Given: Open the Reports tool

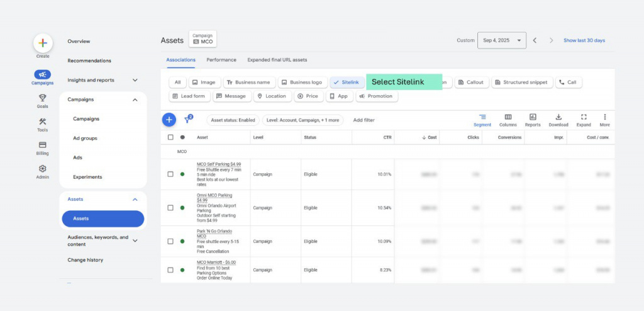Looking at the screenshot, I should point(533,120).
